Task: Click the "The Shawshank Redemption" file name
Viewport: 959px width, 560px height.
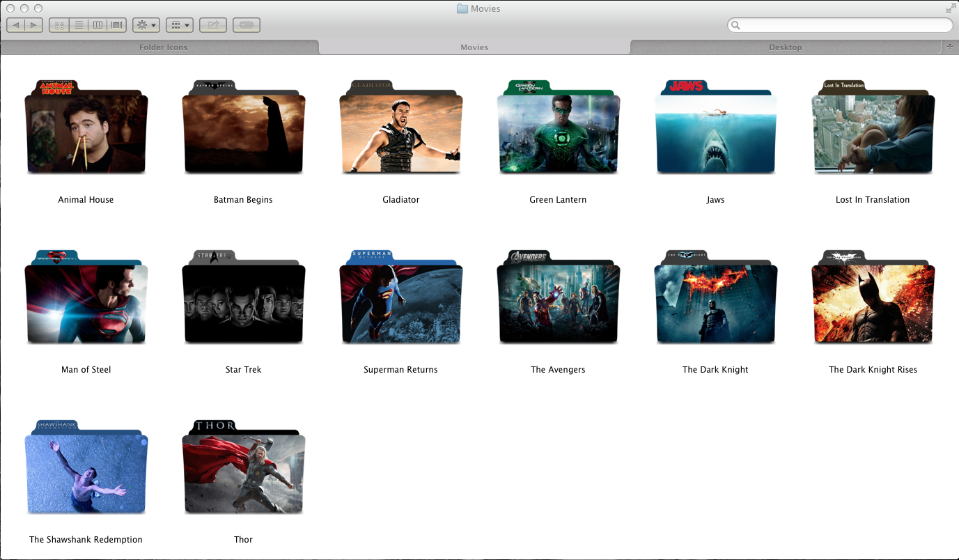Action: tap(86, 540)
